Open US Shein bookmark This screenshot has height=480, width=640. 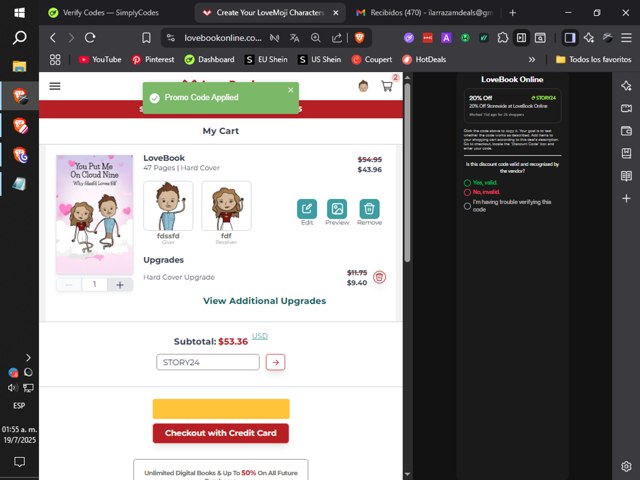[x=320, y=60]
